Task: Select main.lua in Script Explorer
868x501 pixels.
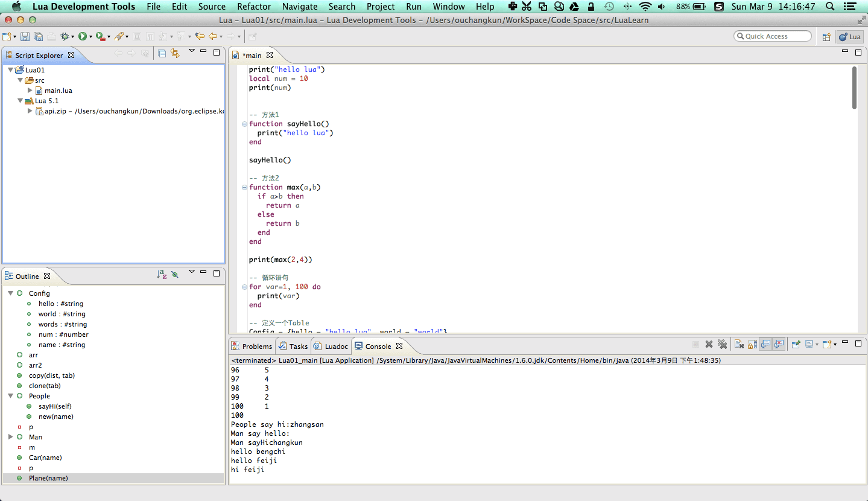Action: [x=58, y=91]
